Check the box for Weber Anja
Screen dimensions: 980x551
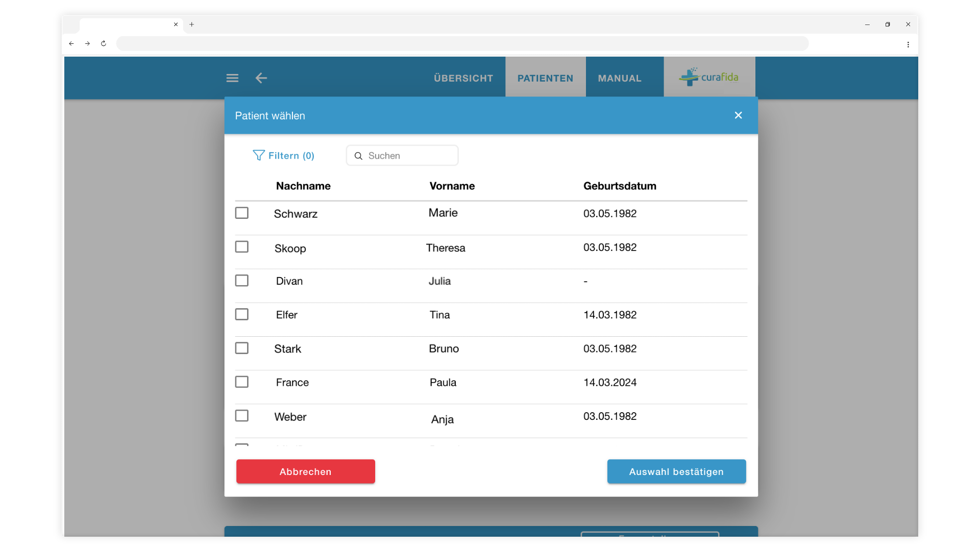pyautogui.click(x=242, y=416)
